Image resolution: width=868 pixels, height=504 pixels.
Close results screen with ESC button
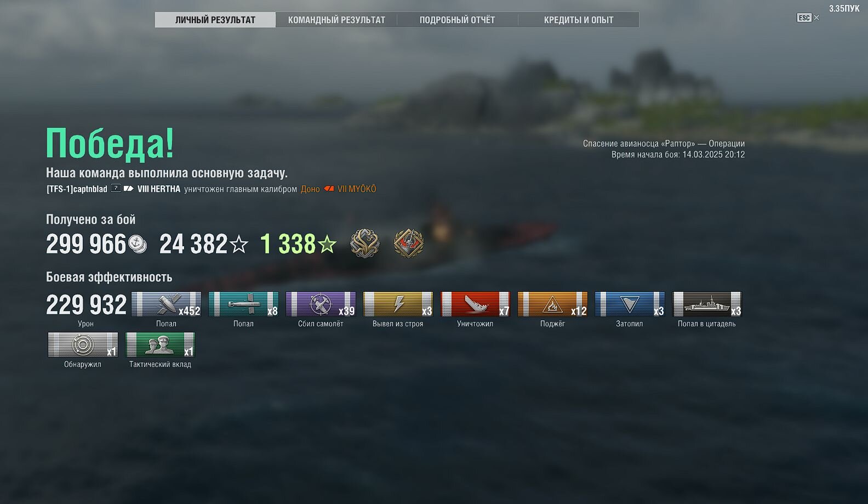click(808, 18)
